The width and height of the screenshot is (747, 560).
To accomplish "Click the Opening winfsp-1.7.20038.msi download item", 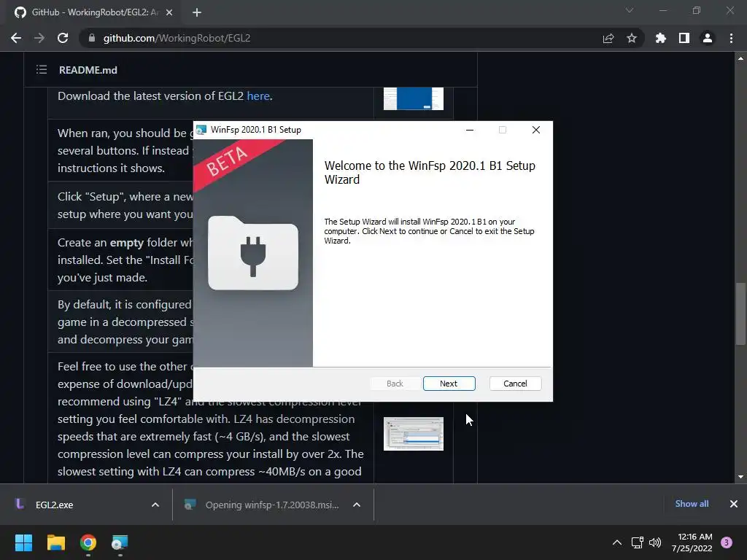I will (262, 505).
